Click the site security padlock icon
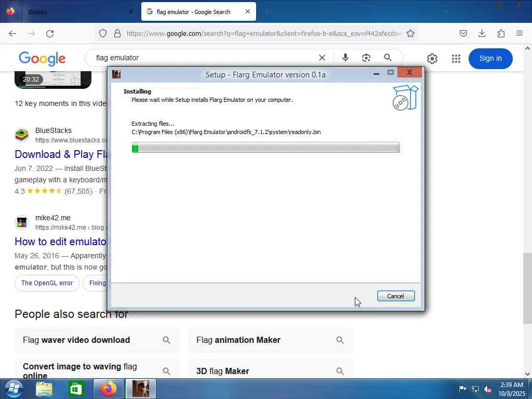 117,33
